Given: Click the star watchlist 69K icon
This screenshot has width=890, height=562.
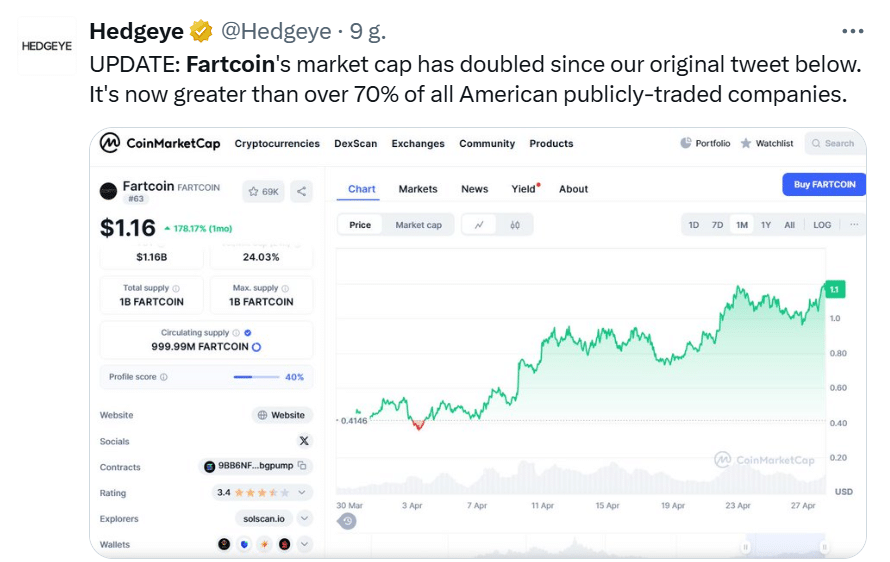Looking at the screenshot, I should point(263,191).
